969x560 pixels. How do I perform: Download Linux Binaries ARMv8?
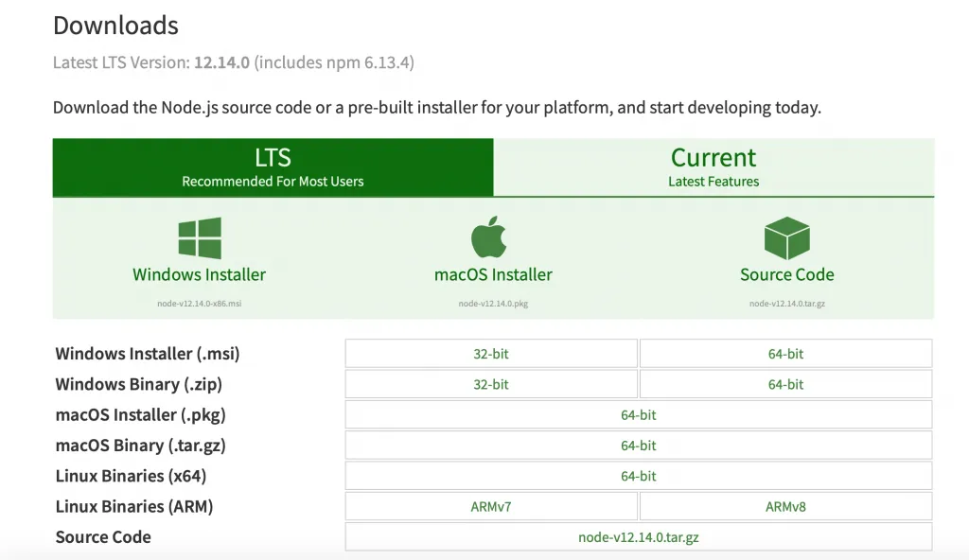(785, 506)
